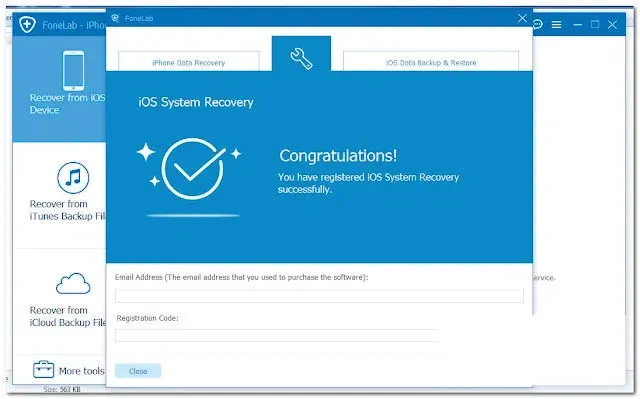Maximize the main FoneLab window
This screenshot has height=399, width=640.
click(595, 24)
